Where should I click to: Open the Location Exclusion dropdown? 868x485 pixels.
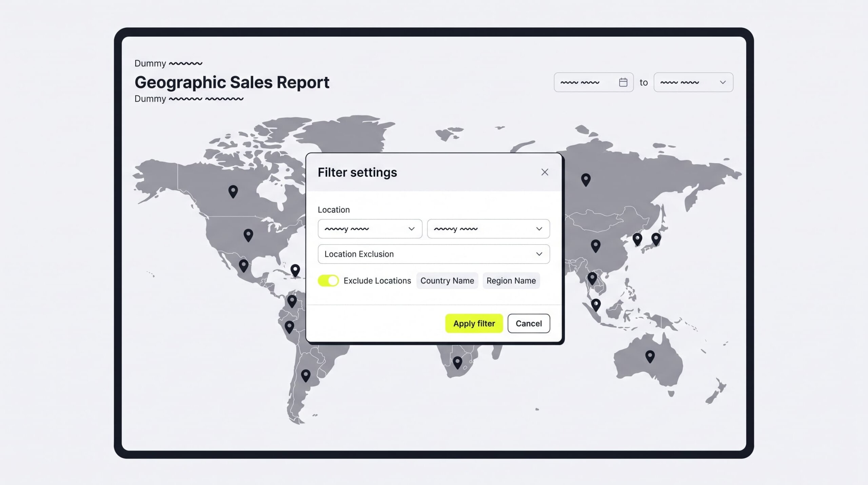434,254
